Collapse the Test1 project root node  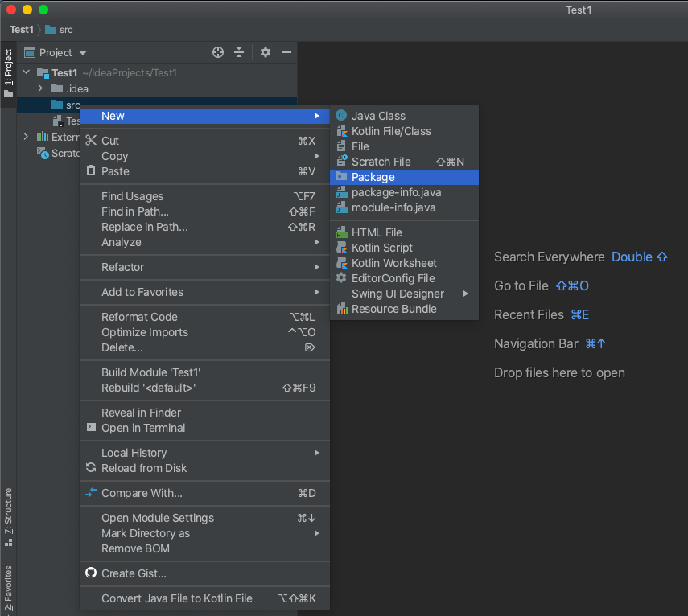[27, 72]
